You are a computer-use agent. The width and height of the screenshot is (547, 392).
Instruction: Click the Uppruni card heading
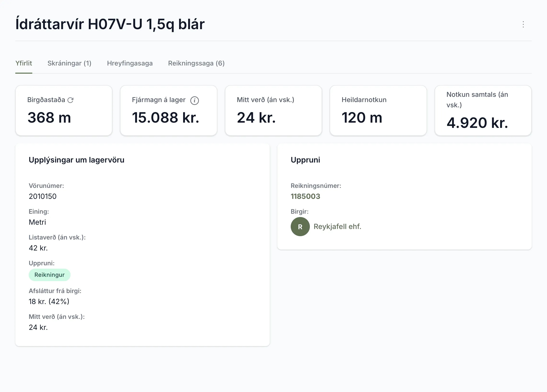305,160
